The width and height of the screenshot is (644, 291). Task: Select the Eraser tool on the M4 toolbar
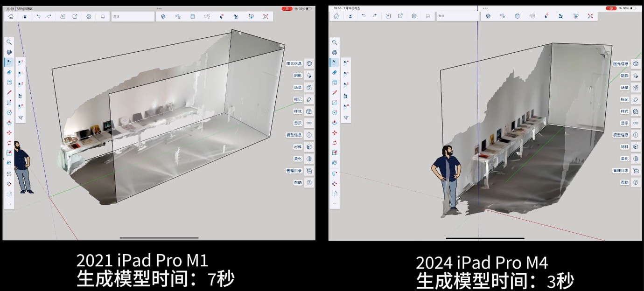click(335, 72)
